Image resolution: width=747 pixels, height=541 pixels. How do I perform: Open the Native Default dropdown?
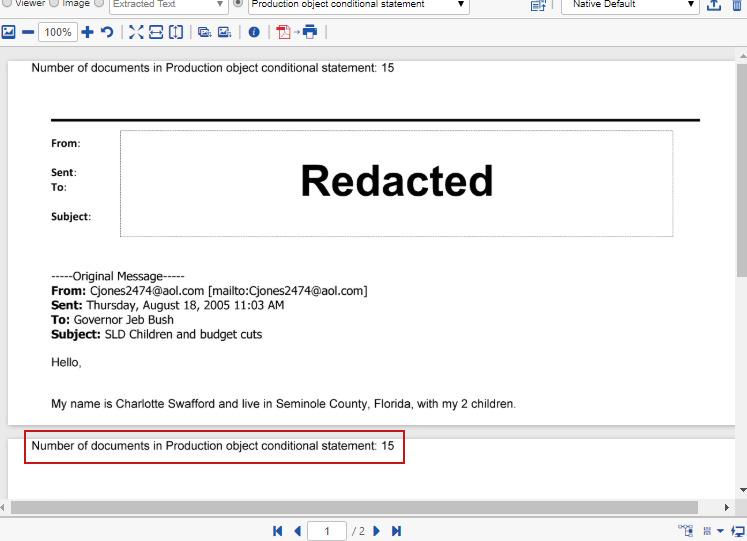630,5
